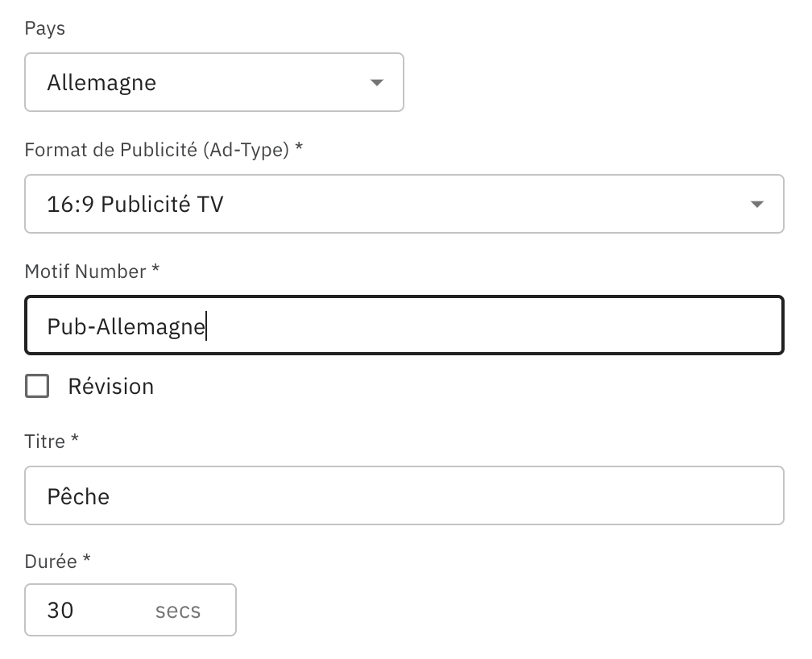Click the Révision label text
Image resolution: width=812 pixels, height=659 pixels.
tap(111, 387)
